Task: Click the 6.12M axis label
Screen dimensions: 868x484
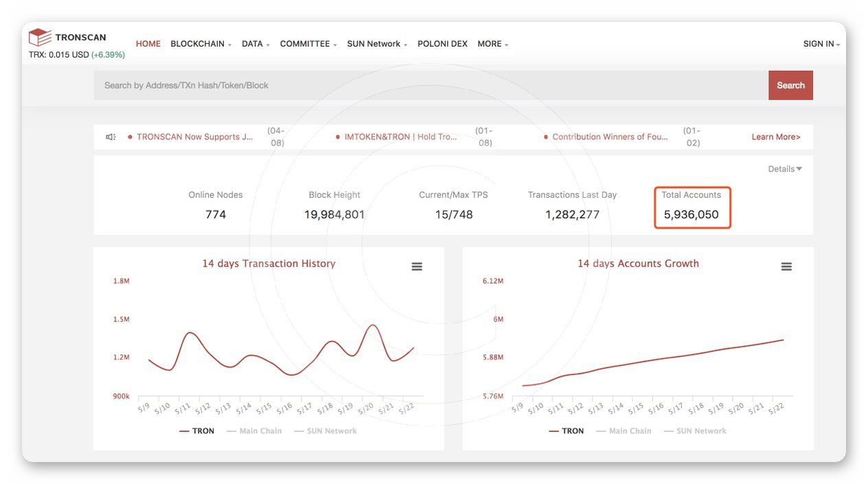Action: pyautogui.click(x=493, y=281)
